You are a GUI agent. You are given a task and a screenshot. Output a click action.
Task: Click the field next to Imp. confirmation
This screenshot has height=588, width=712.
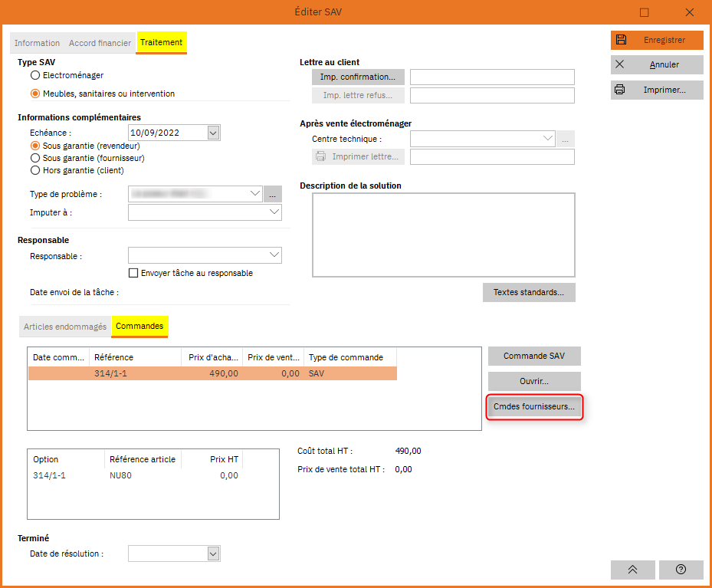(492, 77)
